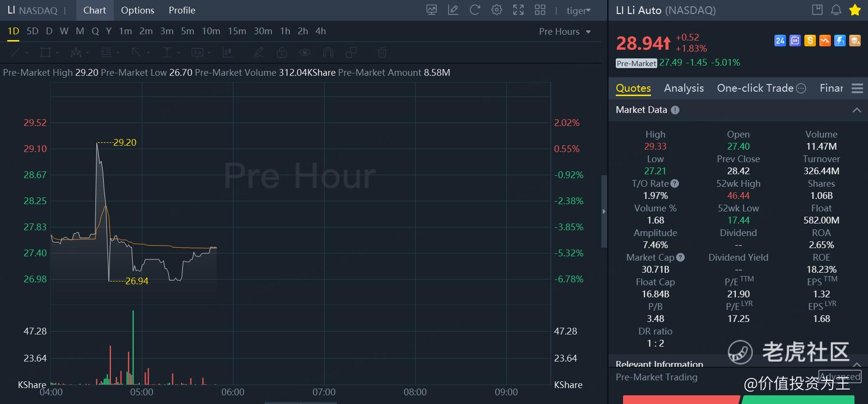
Task: Open the multi-chart grid layout
Action: click(x=540, y=10)
